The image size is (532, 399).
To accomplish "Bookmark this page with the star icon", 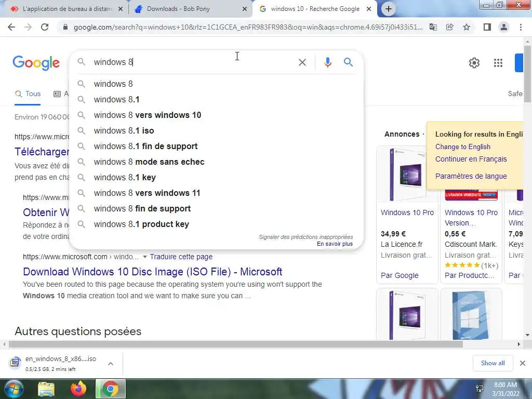I will point(467,27).
